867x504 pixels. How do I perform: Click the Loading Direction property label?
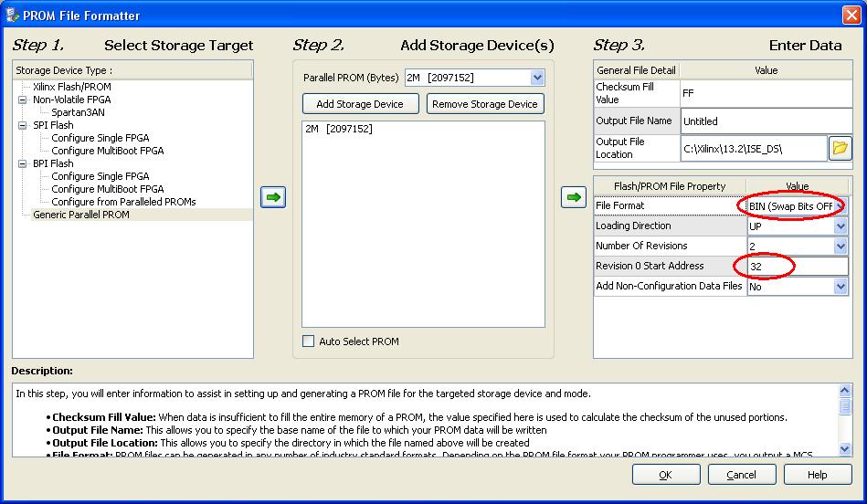click(633, 226)
